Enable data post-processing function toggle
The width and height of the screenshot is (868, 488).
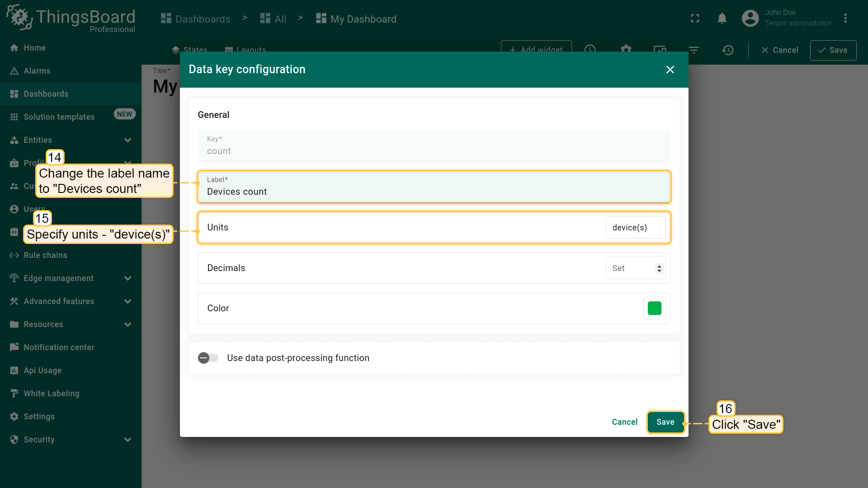point(208,358)
